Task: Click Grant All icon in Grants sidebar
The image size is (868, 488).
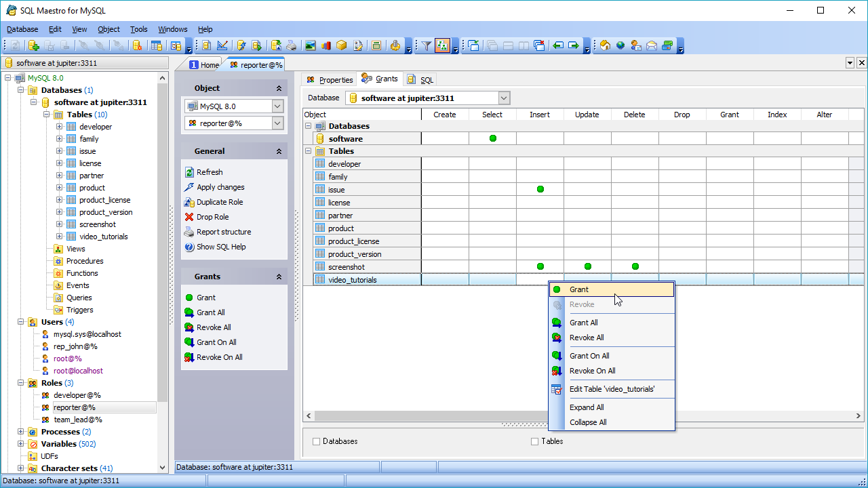Action: 190,312
